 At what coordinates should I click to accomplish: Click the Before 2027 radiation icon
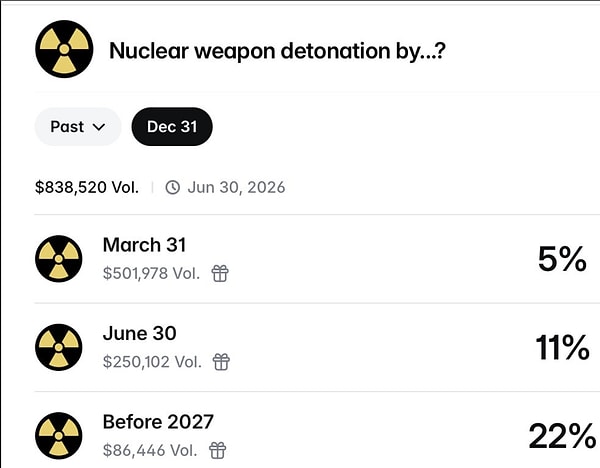[59, 436]
